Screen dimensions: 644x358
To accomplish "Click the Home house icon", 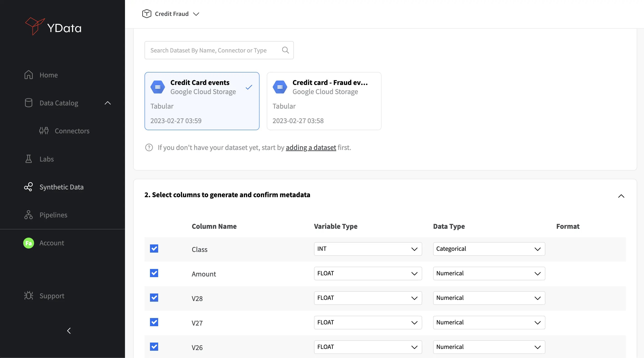I will [28, 75].
